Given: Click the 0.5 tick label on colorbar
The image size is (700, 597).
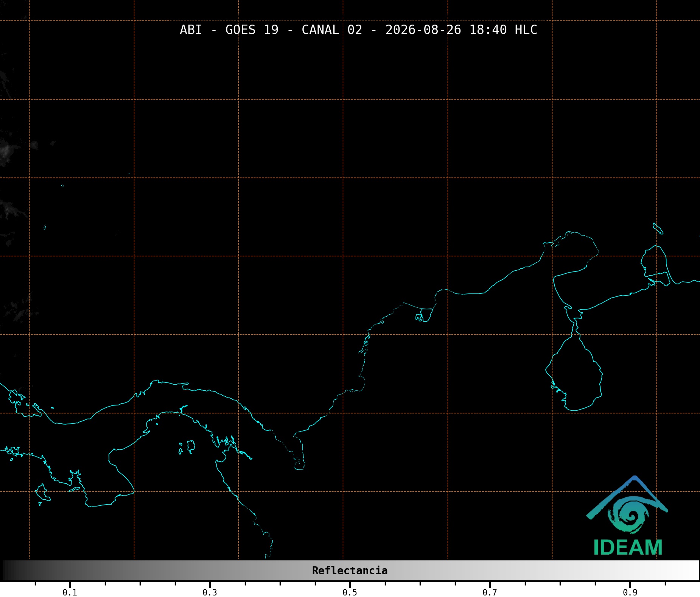Looking at the screenshot, I should [350, 592].
